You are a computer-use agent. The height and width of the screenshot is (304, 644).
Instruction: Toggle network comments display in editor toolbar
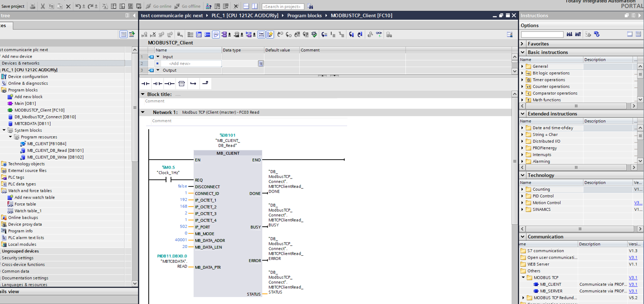pos(216,35)
